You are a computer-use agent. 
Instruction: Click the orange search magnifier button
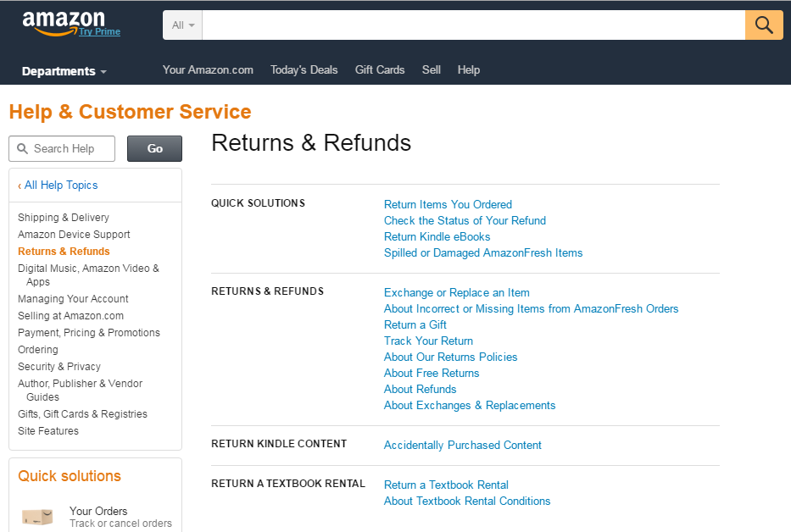click(764, 25)
